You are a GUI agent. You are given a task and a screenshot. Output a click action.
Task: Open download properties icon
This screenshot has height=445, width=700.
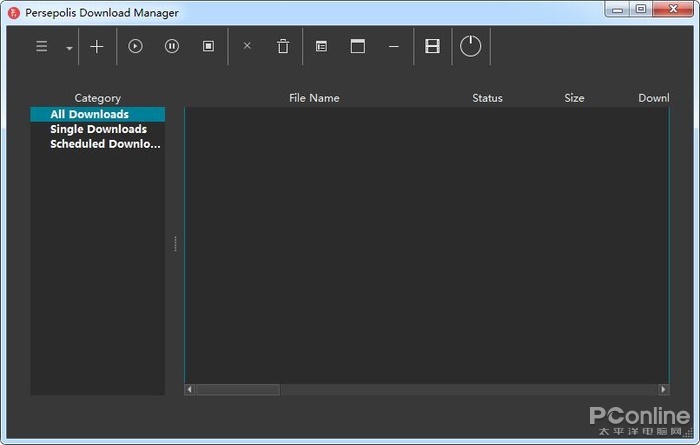pyautogui.click(x=321, y=46)
